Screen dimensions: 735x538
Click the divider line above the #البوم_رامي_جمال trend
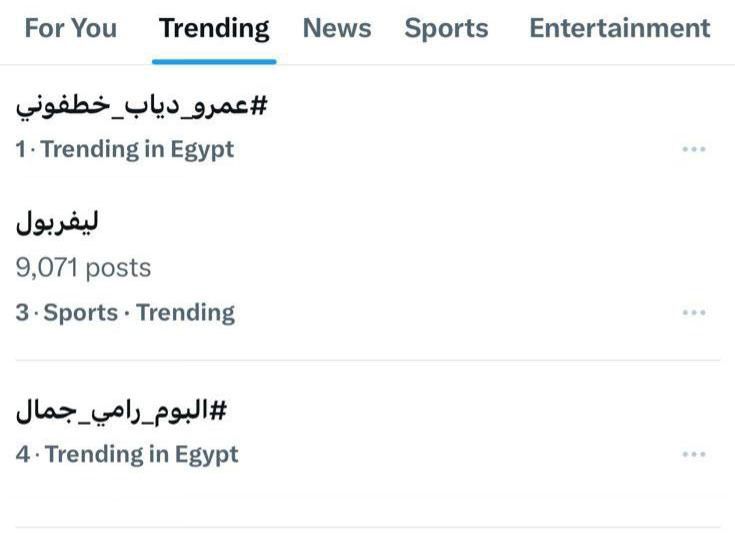(x=367, y=360)
